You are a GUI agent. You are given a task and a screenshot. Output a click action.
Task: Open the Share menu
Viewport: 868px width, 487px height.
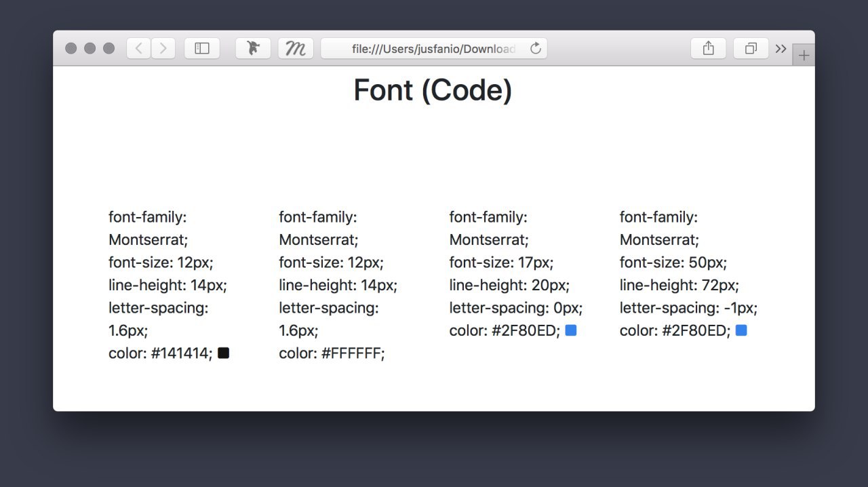(x=708, y=48)
